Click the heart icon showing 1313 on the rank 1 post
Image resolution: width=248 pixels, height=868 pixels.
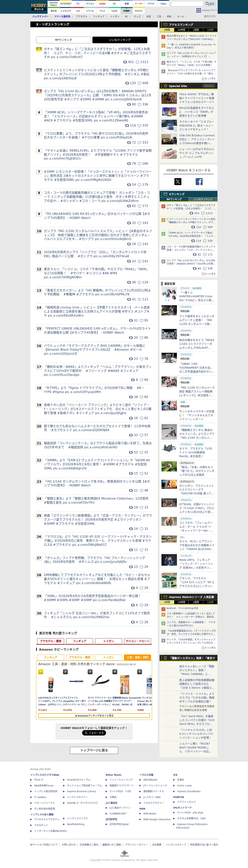pyautogui.click(x=137, y=62)
